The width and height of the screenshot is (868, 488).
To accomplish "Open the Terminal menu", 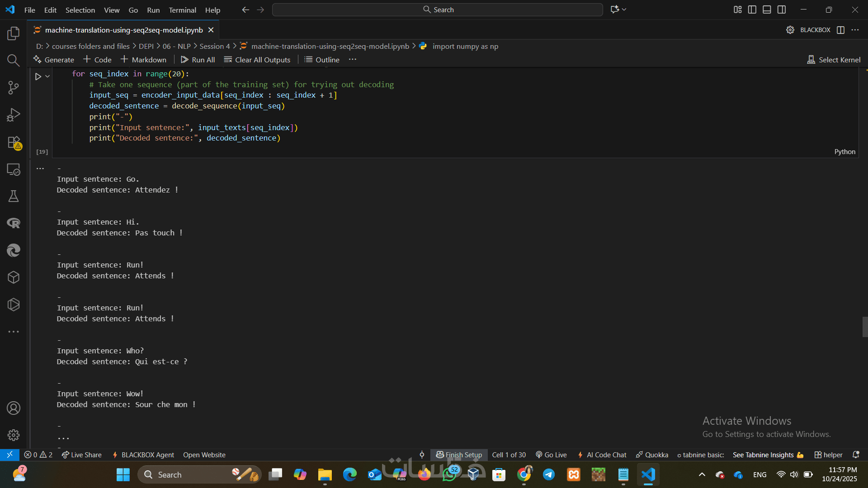I will 182,10.
